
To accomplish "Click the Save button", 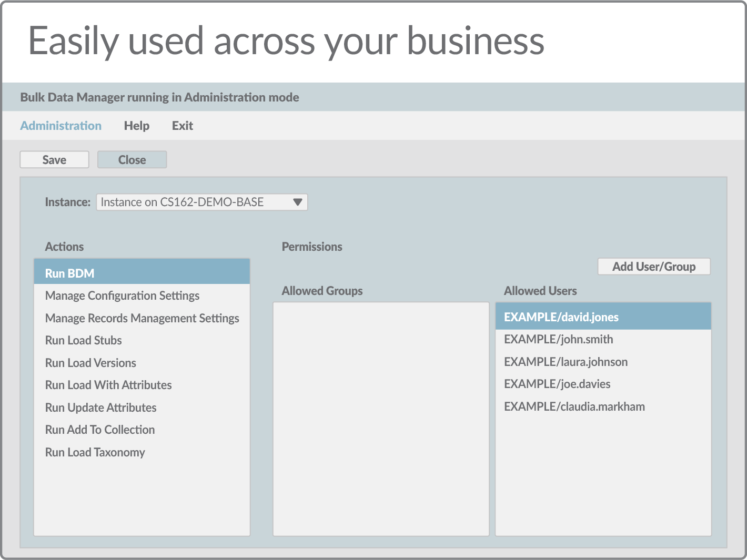I will (54, 159).
